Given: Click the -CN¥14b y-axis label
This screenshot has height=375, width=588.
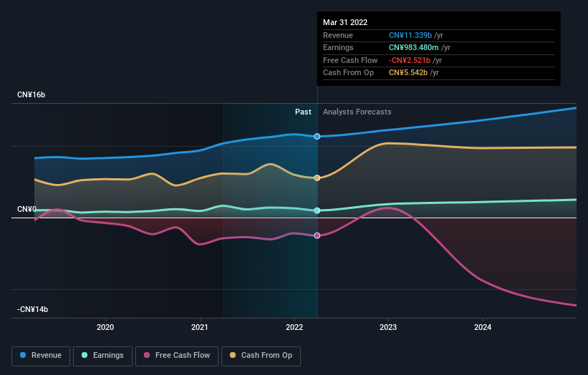Looking at the screenshot, I should tap(33, 309).
